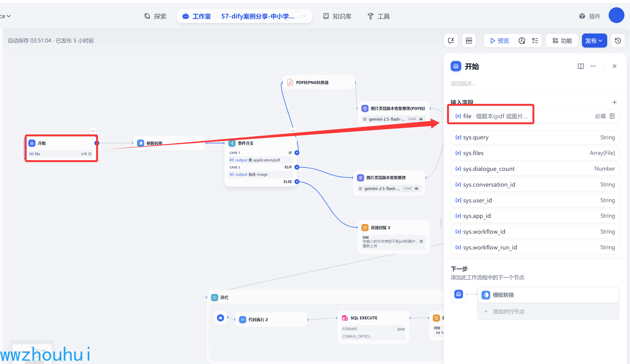Screen dimensions: 630x364
Task: Switch to the 探索 tab
Action: (x=155, y=16)
